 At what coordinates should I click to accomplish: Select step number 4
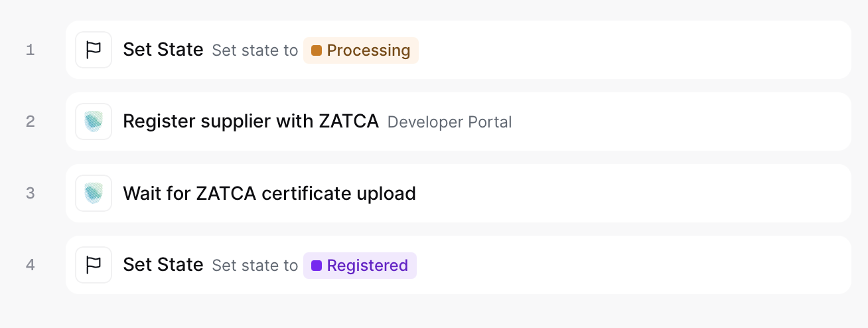point(30,265)
